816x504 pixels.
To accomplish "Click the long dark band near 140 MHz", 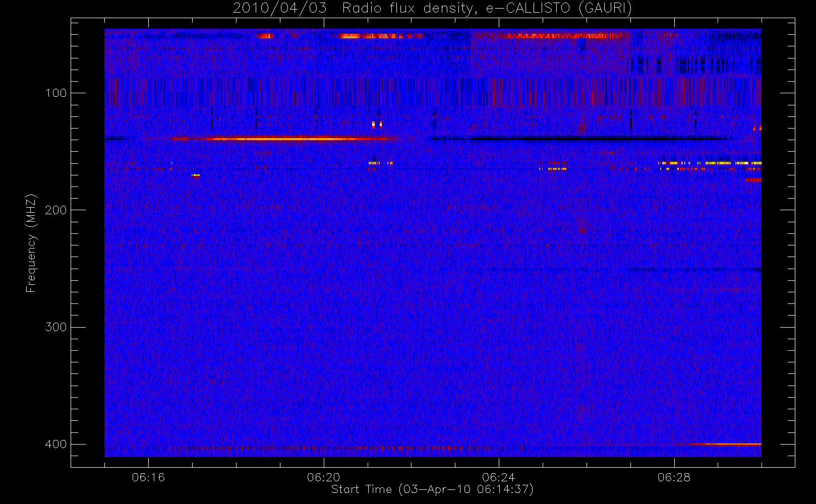I will 580,139.
